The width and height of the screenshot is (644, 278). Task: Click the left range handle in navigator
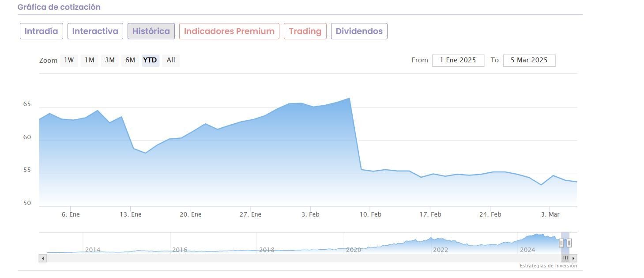point(561,243)
